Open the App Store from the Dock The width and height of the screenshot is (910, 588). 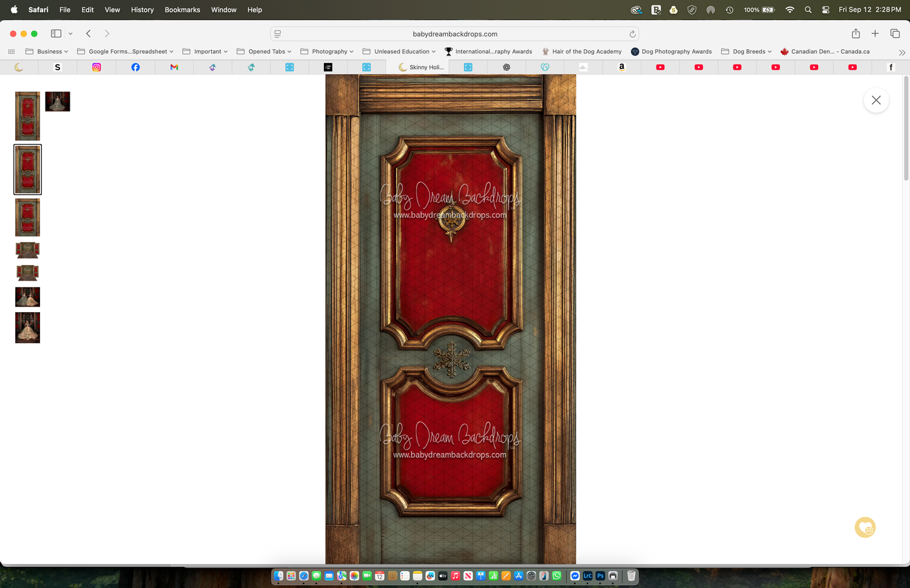519,576
